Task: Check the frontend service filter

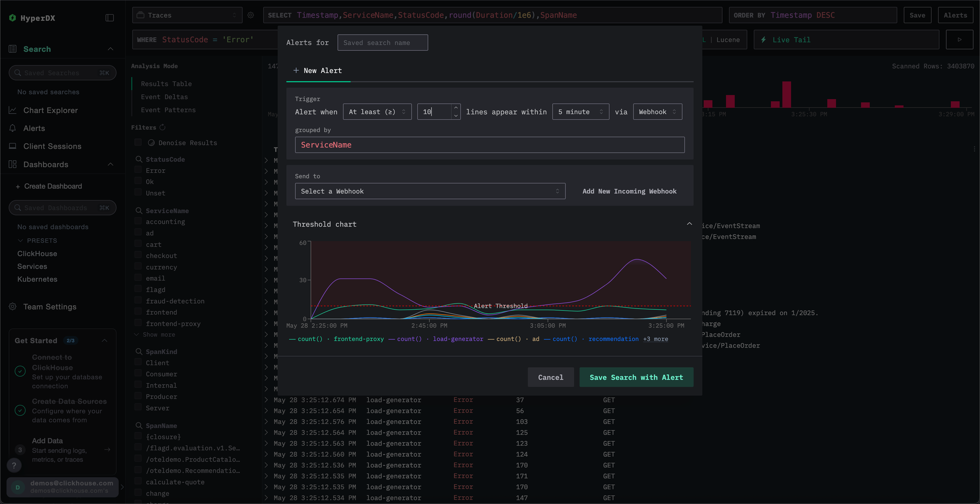Action: [x=138, y=312]
